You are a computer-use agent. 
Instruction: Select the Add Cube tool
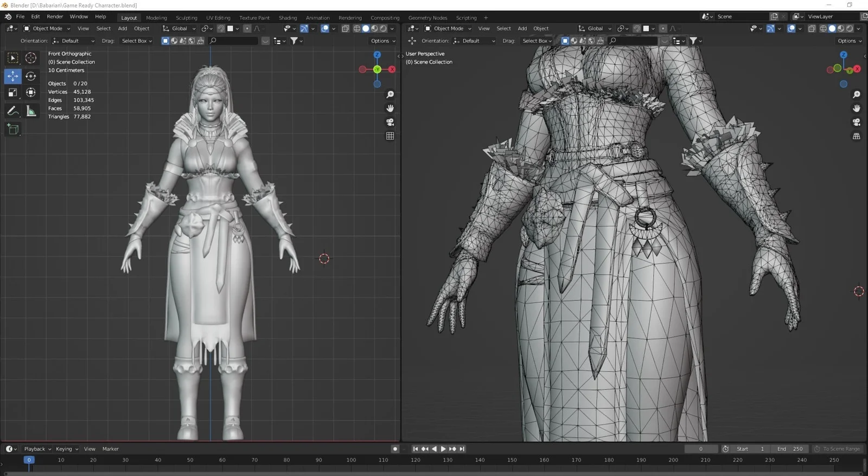tap(13, 129)
